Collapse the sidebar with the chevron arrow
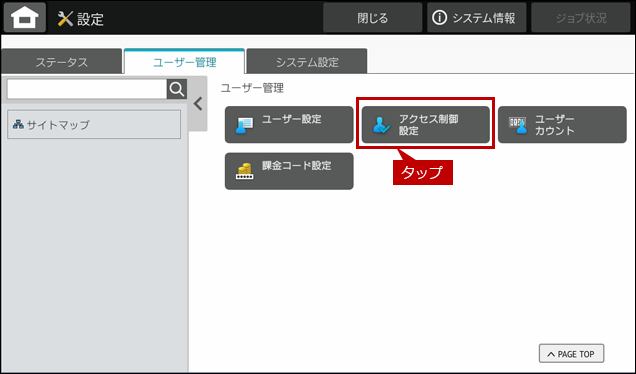This screenshot has height=374, width=636. point(198,104)
